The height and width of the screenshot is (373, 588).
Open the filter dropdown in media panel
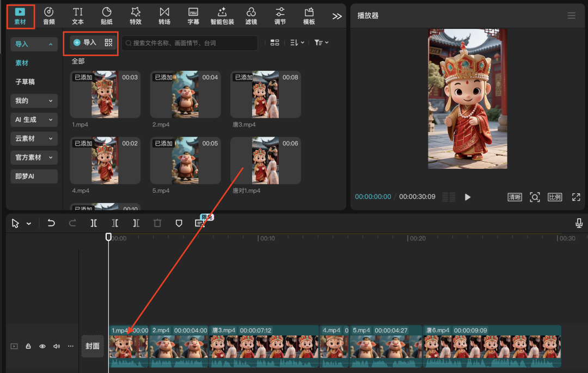point(321,42)
